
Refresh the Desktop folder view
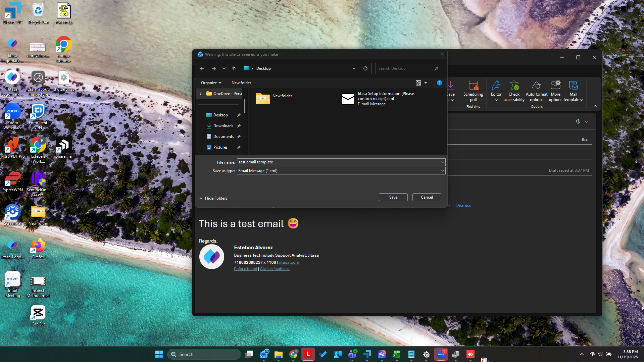[365, 68]
